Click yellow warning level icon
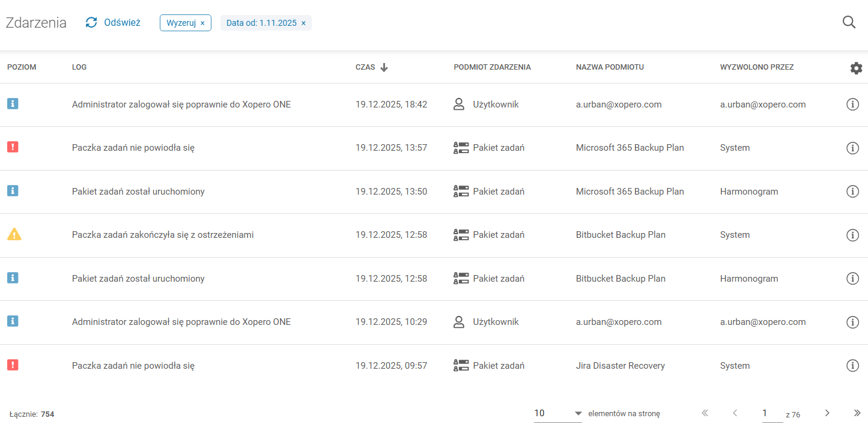The height and width of the screenshot is (427, 868). [14, 235]
